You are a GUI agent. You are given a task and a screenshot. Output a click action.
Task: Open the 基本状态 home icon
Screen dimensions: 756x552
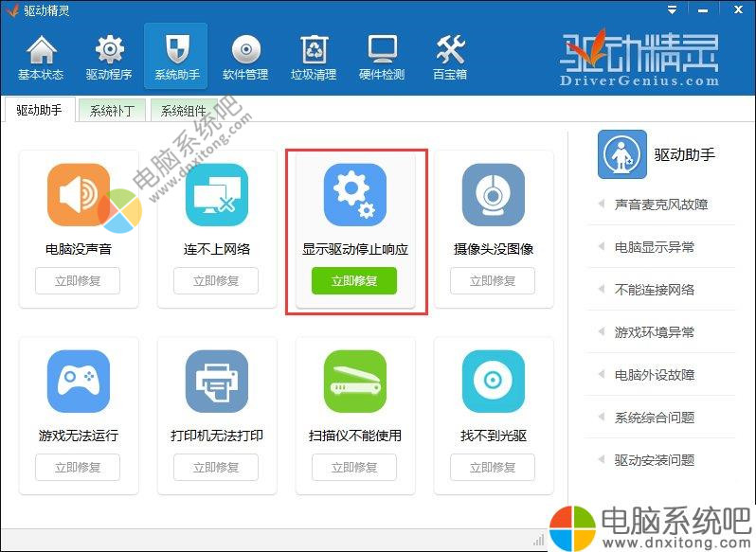[x=41, y=50]
